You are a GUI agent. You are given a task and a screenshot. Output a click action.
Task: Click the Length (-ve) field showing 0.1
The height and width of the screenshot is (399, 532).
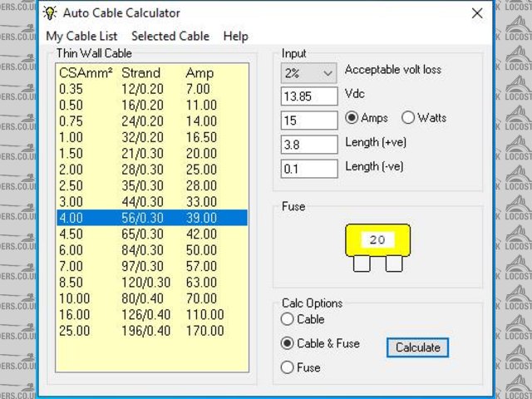[309, 169]
